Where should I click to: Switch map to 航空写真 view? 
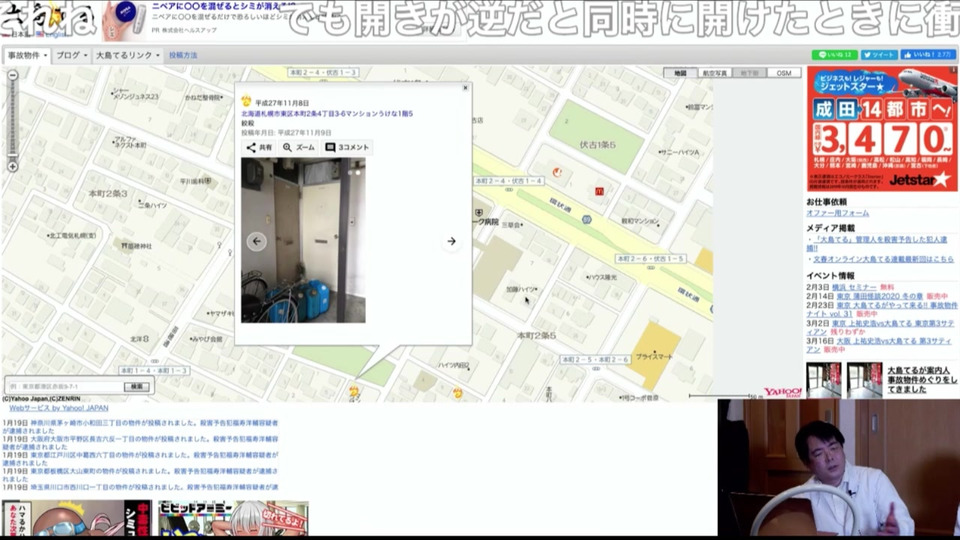[x=714, y=73]
